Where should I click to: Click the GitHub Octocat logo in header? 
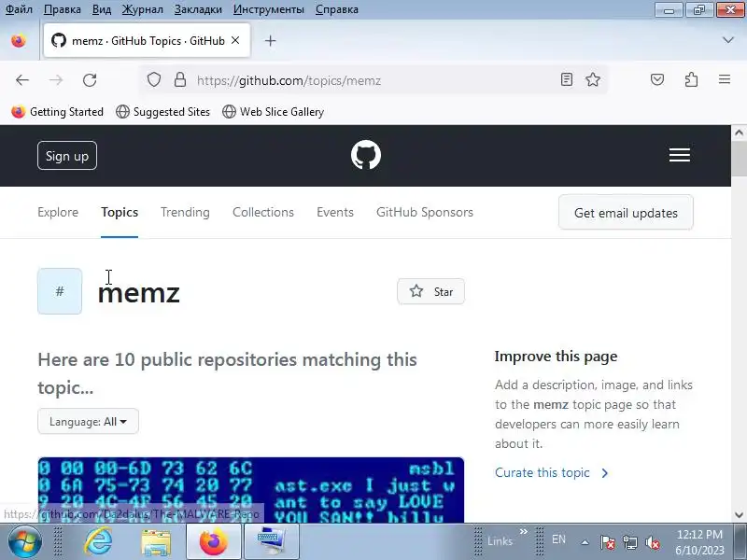point(366,155)
